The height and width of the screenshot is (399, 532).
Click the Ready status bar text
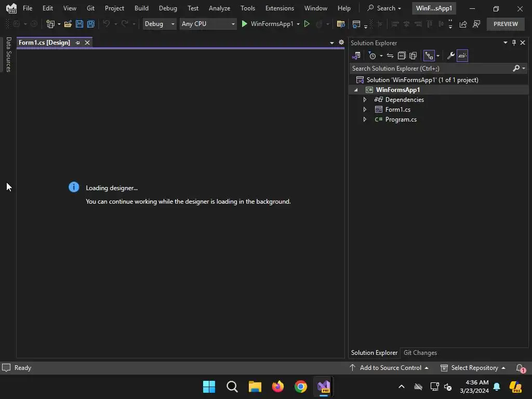[23, 368]
